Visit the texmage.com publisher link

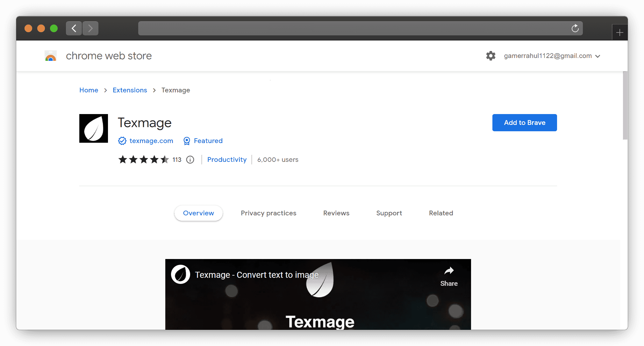(x=151, y=141)
